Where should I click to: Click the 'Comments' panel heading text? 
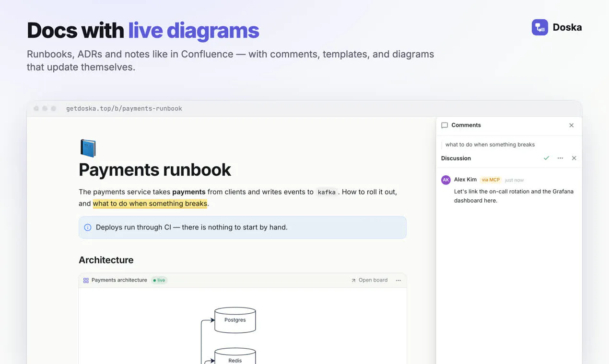point(466,125)
